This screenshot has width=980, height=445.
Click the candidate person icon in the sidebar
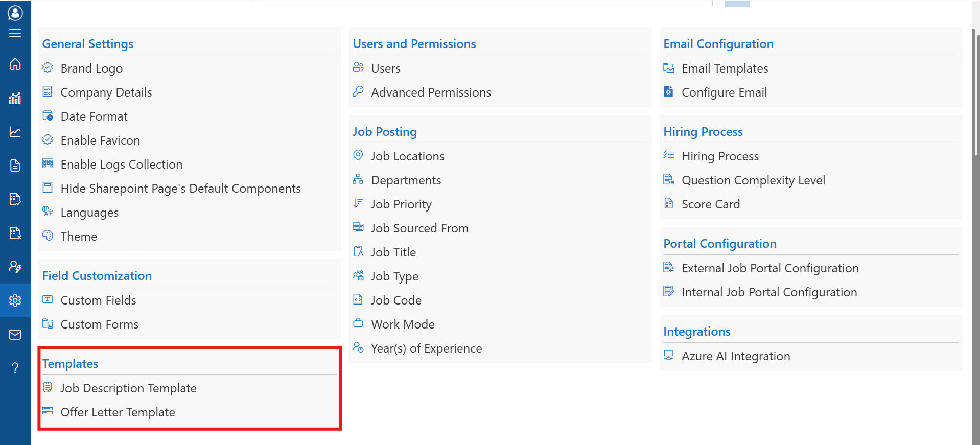point(15,266)
